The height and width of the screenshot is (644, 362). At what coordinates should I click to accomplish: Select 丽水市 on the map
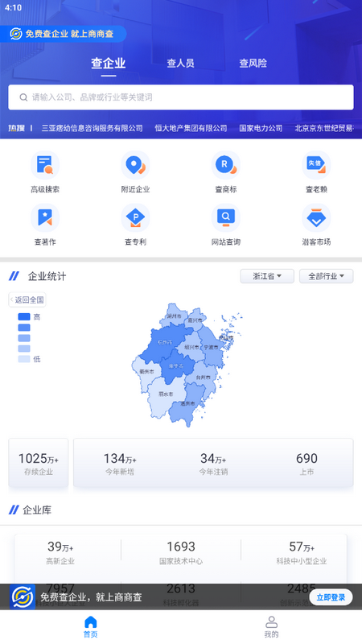(x=166, y=394)
